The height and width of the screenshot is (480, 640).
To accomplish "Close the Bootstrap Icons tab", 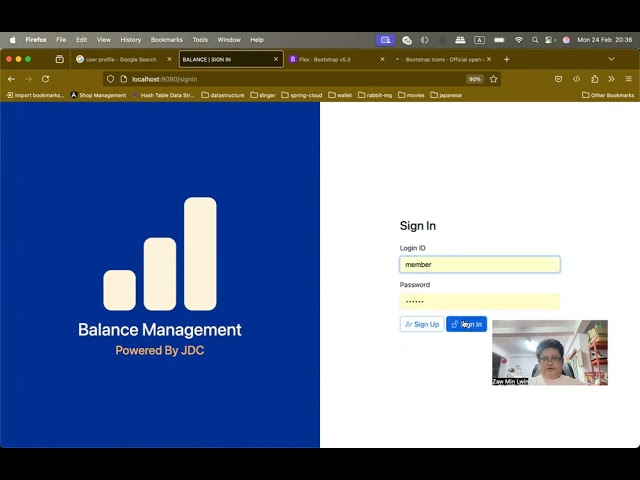I will [489, 59].
